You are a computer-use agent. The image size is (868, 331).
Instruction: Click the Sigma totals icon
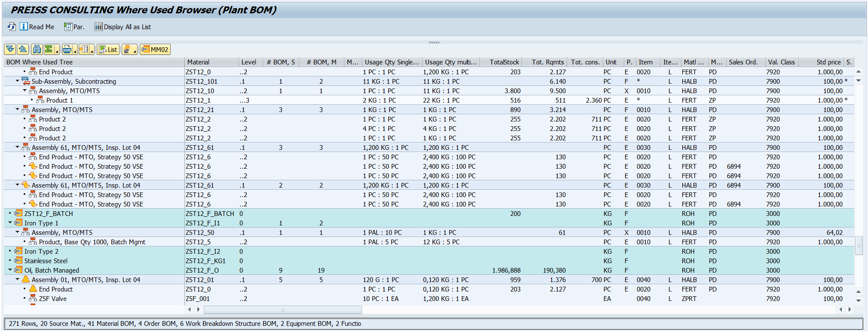[x=49, y=49]
